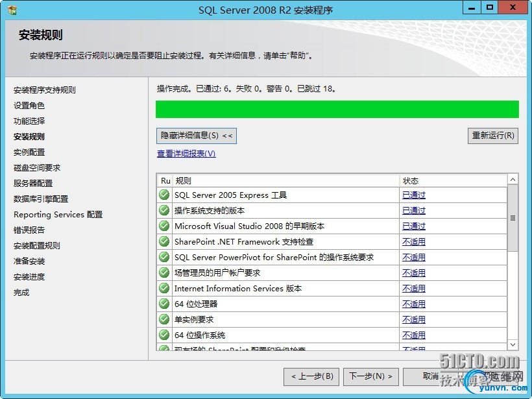
Task: Hide details with 隐藏详细信息(S) button
Action: tap(197, 136)
